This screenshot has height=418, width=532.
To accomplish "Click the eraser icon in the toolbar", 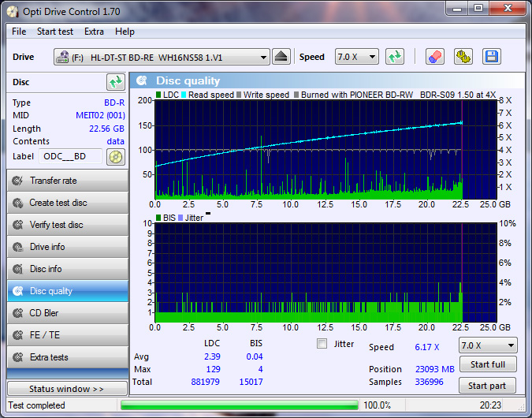I will (434, 57).
